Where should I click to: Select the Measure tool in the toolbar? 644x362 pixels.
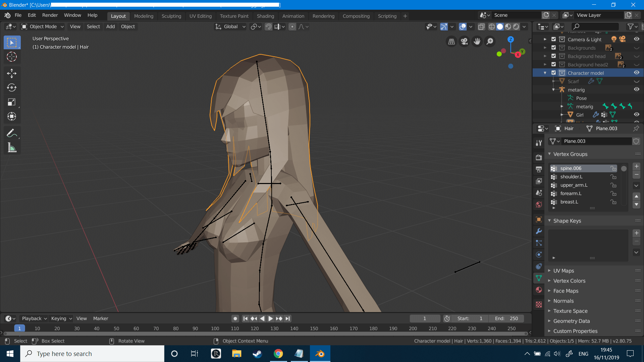coord(12,147)
